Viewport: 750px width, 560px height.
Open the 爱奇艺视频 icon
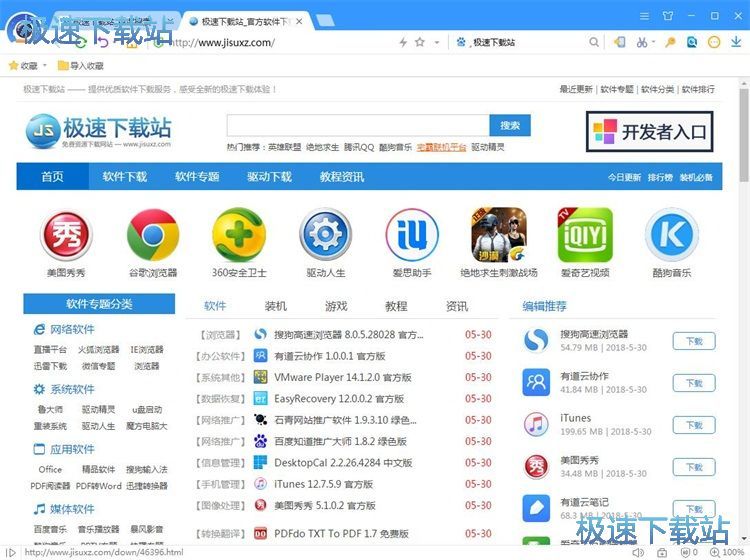[585, 235]
